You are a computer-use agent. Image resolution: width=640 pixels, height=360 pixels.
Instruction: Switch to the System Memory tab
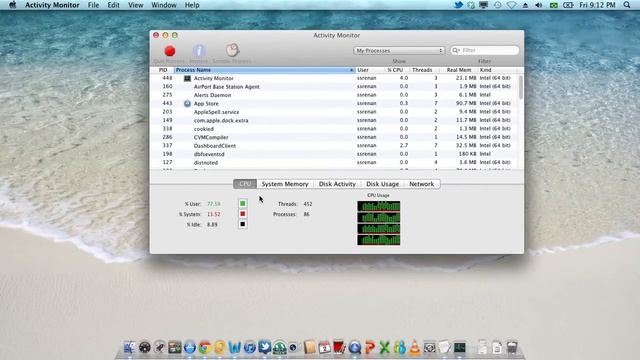[x=285, y=184]
